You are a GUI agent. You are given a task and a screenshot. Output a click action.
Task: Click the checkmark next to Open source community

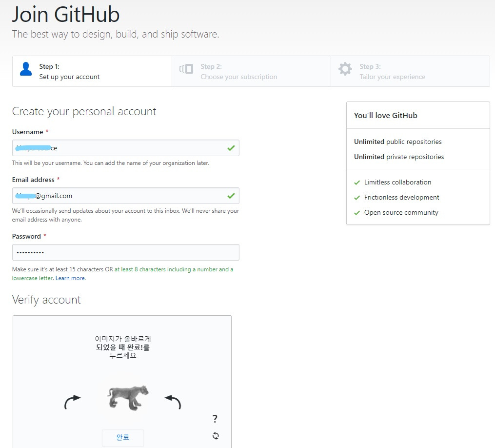coord(356,212)
